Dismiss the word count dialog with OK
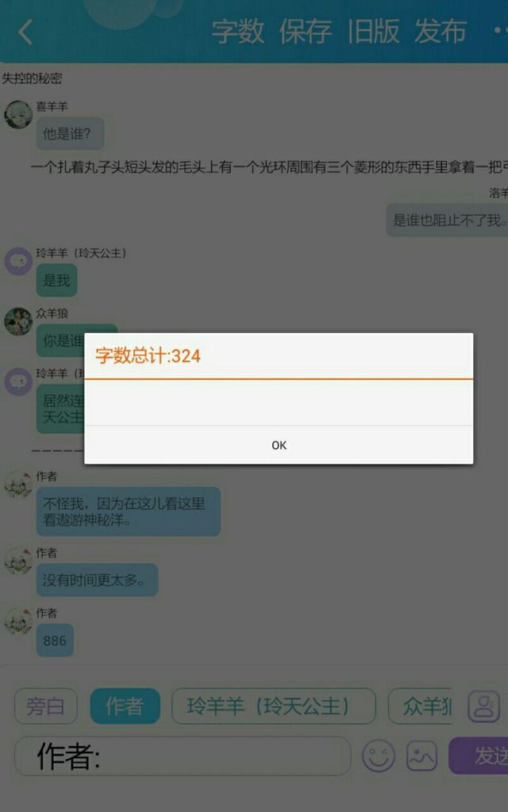The image size is (508, 812). (279, 446)
